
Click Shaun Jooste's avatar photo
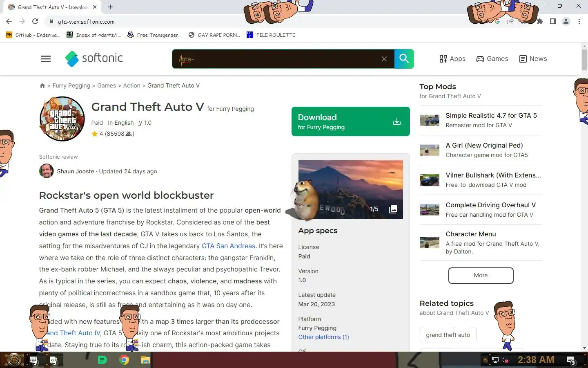click(47, 171)
